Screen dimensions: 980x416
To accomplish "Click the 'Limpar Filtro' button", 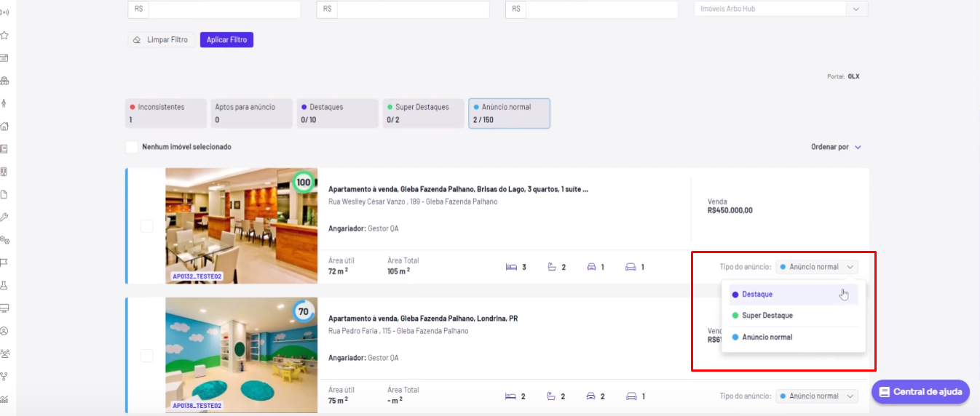I will tap(161, 40).
